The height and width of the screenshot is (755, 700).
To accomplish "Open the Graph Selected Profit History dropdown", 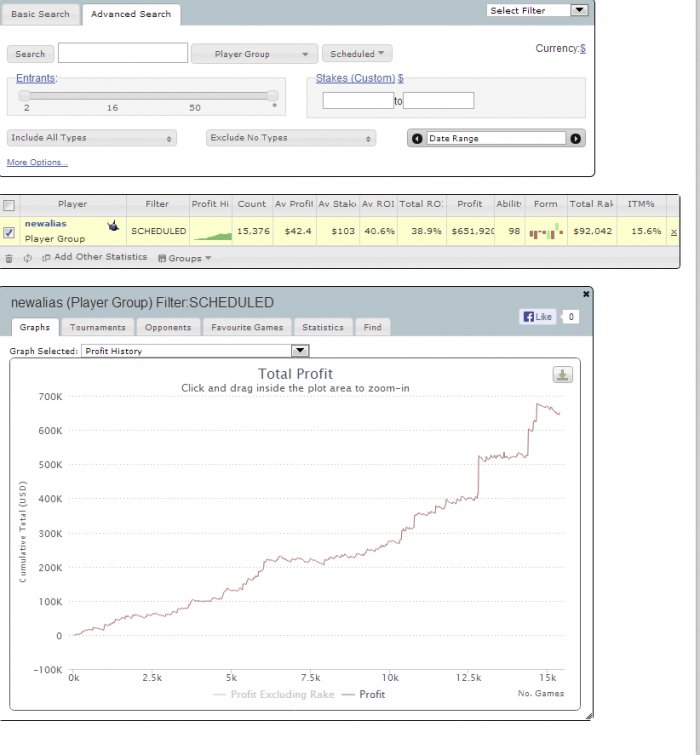I will click(x=195, y=351).
